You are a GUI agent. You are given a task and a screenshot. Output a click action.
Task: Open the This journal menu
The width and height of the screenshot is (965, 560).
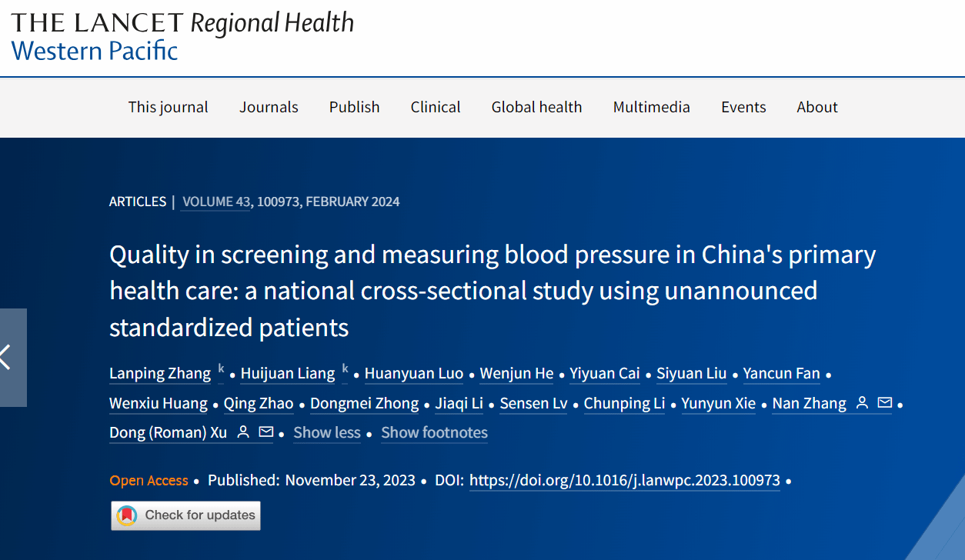pyautogui.click(x=168, y=107)
